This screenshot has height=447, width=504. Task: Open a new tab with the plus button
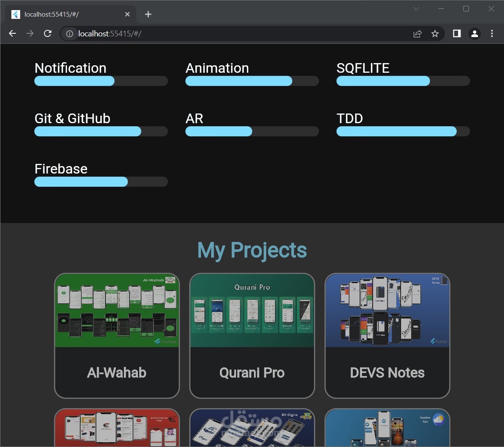click(148, 14)
